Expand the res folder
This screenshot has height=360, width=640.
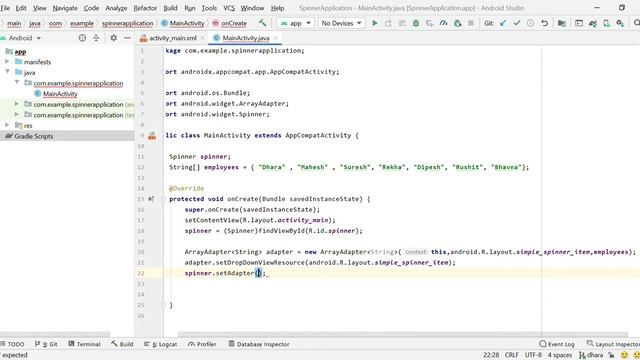[x=7, y=125]
